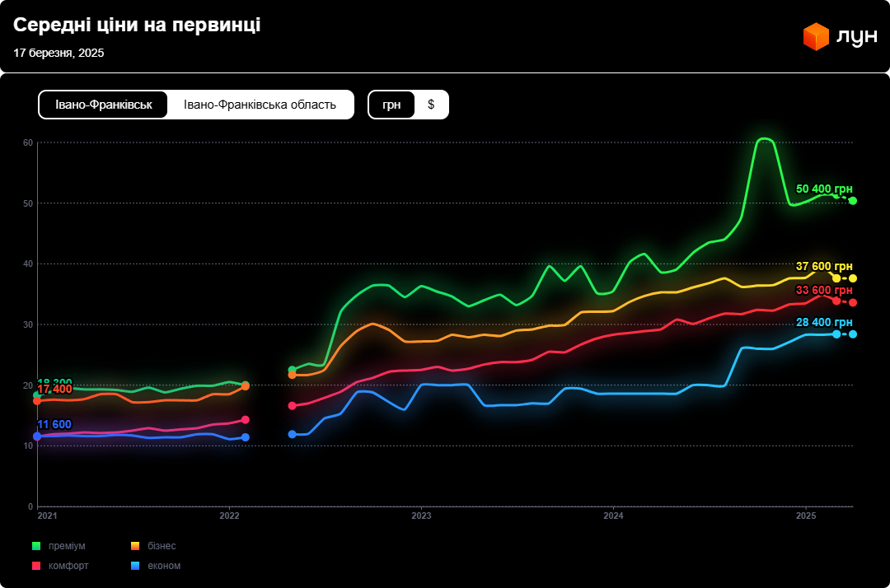Image resolution: width=890 pixels, height=588 pixels.
Task: Select the Івано-Франківськ city tab
Action: point(104,105)
